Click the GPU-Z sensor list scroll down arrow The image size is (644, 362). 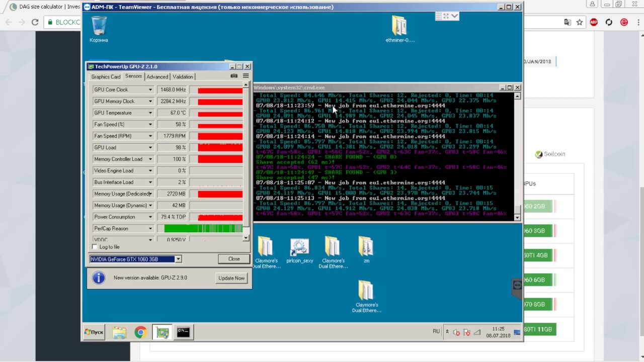pyautogui.click(x=246, y=238)
